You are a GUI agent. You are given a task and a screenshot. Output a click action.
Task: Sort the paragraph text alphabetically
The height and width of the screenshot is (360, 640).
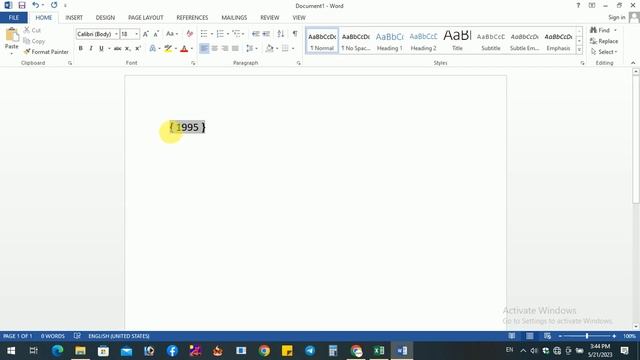coord(280,34)
